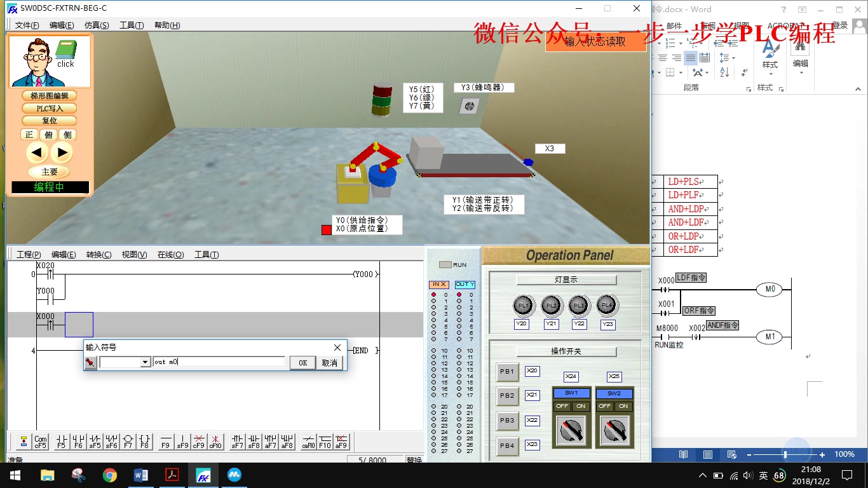Click the F5 normally-open contact icon
Viewport: 868px width, 488px height.
tap(61, 442)
